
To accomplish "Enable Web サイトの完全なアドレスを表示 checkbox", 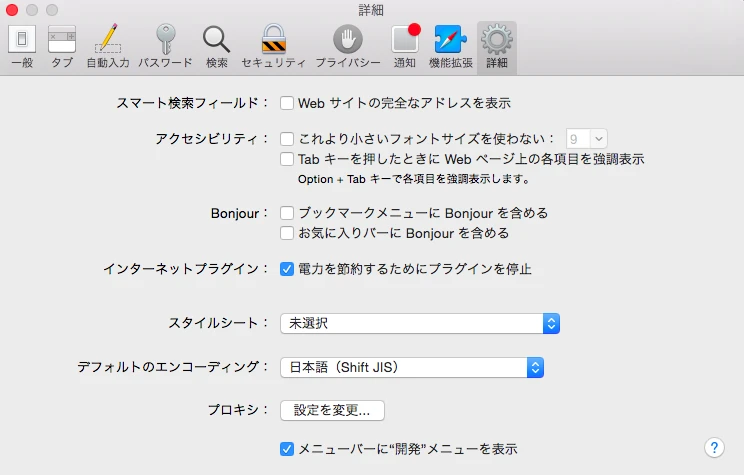I will [287, 102].
